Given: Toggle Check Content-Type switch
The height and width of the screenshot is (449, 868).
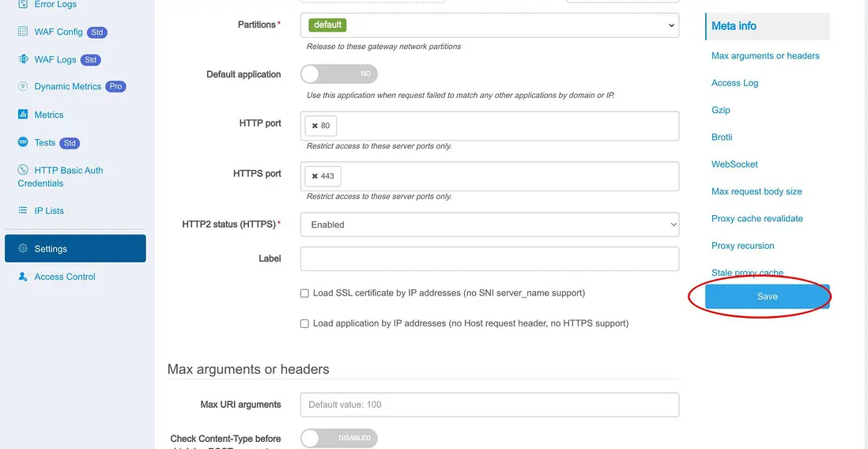Looking at the screenshot, I should [338, 438].
